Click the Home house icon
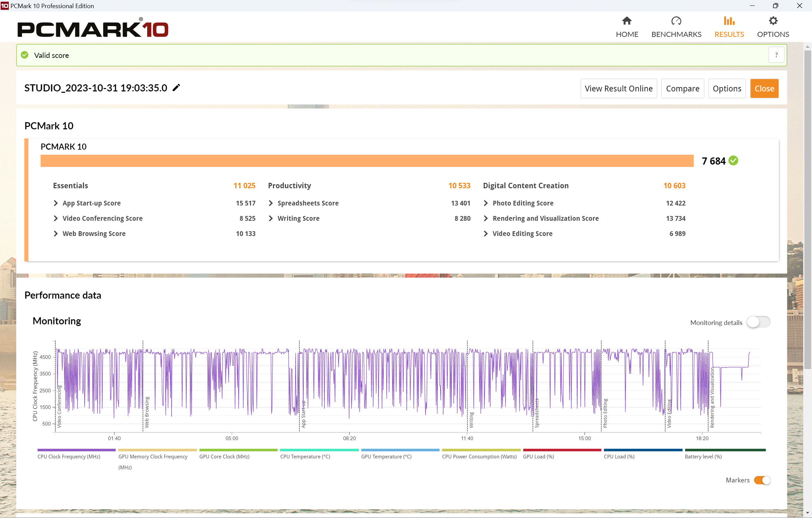The height and width of the screenshot is (518, 812). coord(627,21)
